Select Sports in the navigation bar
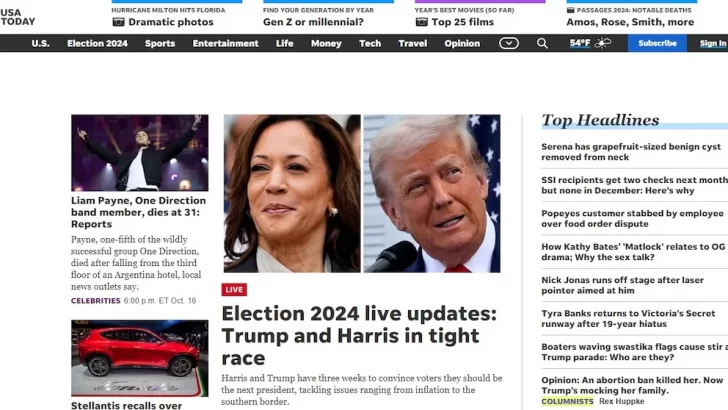Image resolution: width=728 pixels, height=410 pixels. tap(160, 43)
